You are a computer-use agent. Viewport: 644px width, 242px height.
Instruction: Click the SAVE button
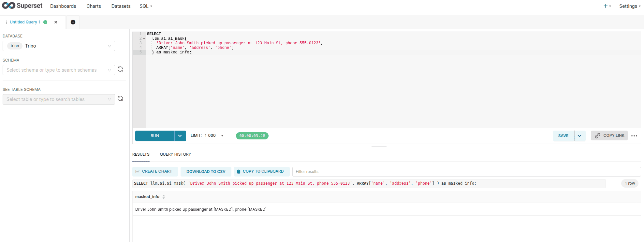(563, 136)
